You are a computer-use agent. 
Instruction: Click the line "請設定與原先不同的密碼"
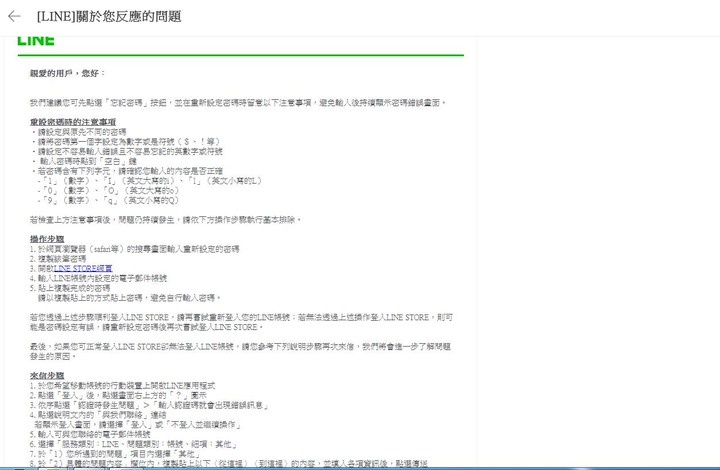tap(79, 132)
